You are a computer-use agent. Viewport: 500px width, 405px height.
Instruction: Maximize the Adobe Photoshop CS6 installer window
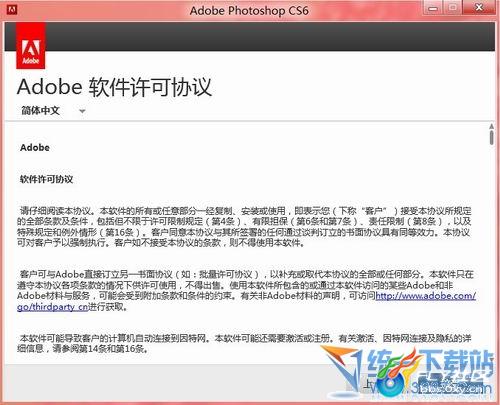click(x=453, y=8)
